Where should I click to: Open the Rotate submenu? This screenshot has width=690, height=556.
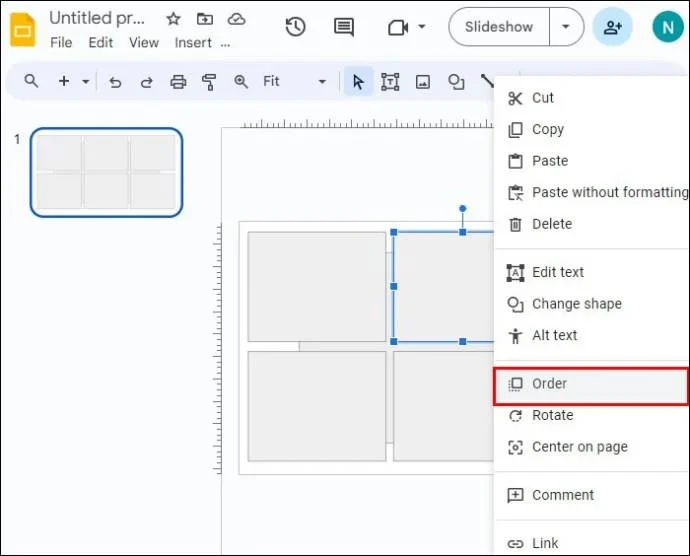[x=592, y=415]
